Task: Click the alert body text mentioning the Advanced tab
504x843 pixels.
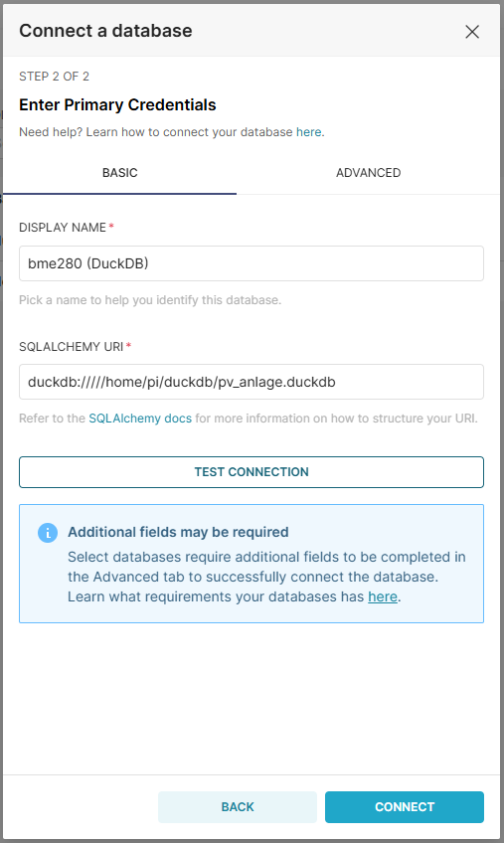Action: (266, 577)
